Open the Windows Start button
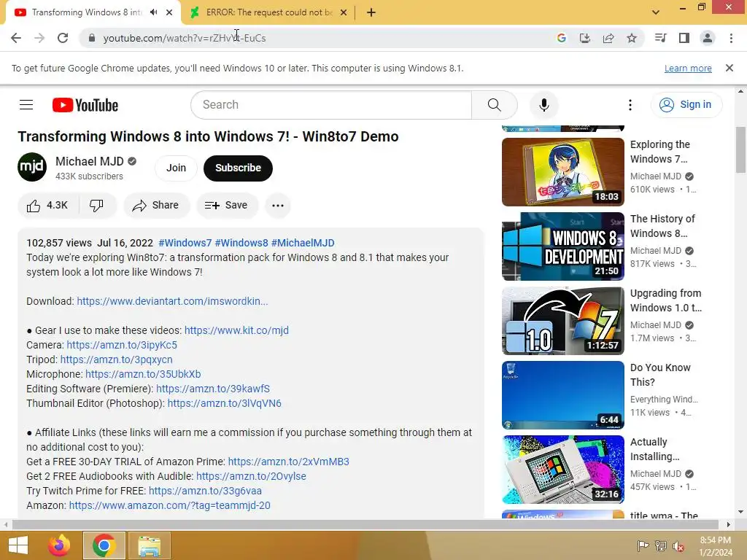 [18, 545]
